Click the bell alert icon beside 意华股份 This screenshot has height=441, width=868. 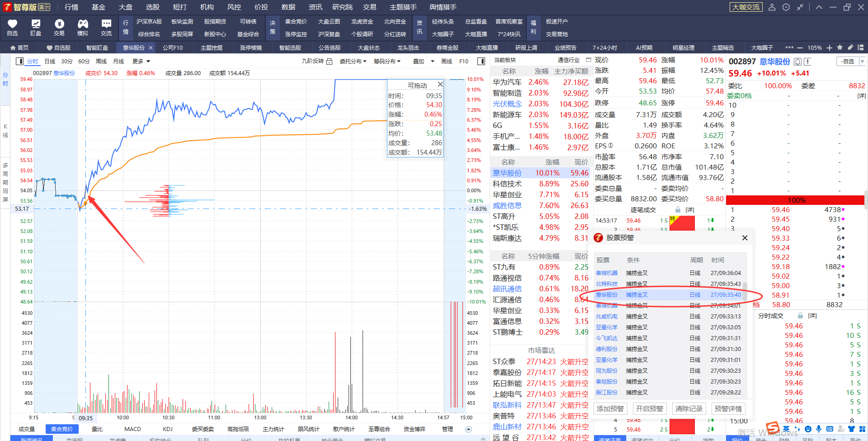(798, 62)
